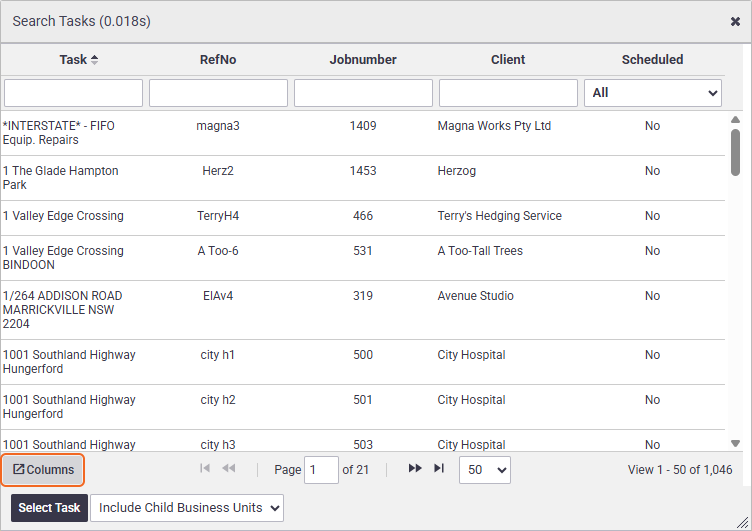The height and width of the screenshot is (531, 752).
Task: Go to previous page arrow
Action: (x=229, y=468)
